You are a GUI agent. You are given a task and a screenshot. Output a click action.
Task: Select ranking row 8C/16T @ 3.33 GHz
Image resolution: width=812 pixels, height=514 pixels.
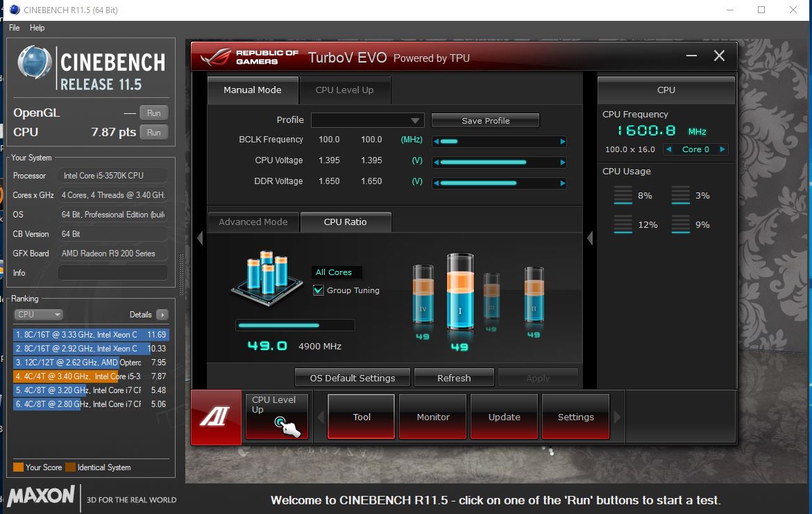click(91, 335)
